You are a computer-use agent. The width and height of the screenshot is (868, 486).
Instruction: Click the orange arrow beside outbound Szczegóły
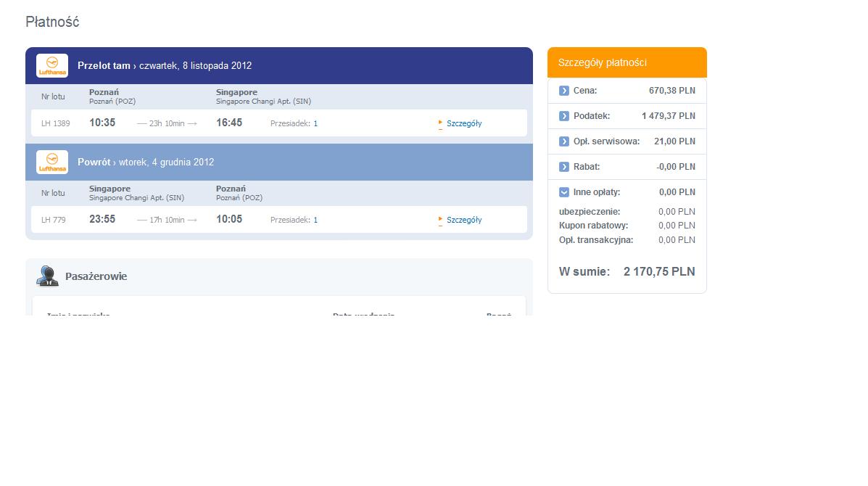coord(441,123)
